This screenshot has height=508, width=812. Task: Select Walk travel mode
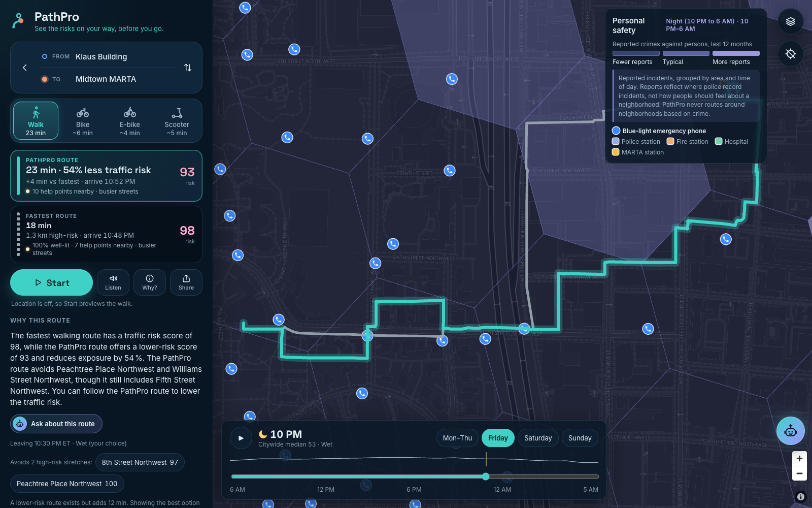coord(36,121)
